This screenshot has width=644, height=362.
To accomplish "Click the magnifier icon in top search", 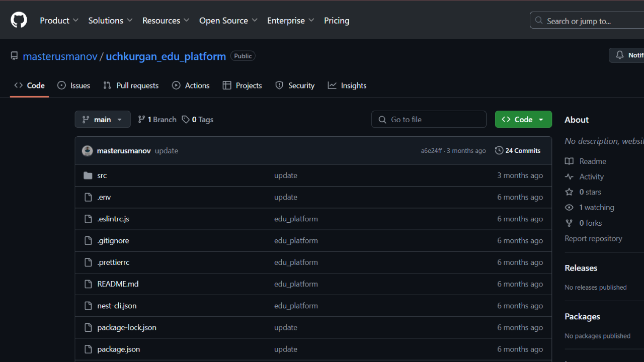I will (x=539, y=21).
